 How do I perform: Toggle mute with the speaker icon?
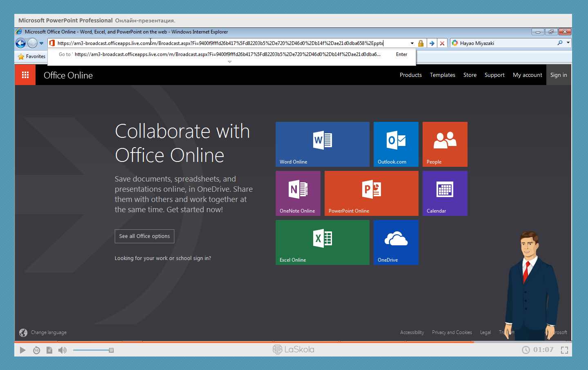tap(62, 350)
